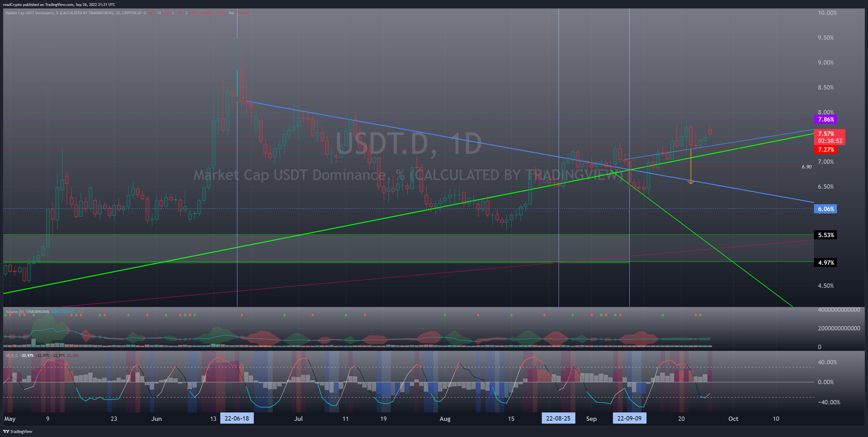
Task: Select the 22-09-09 date marker
Action: tap(629, 418)
